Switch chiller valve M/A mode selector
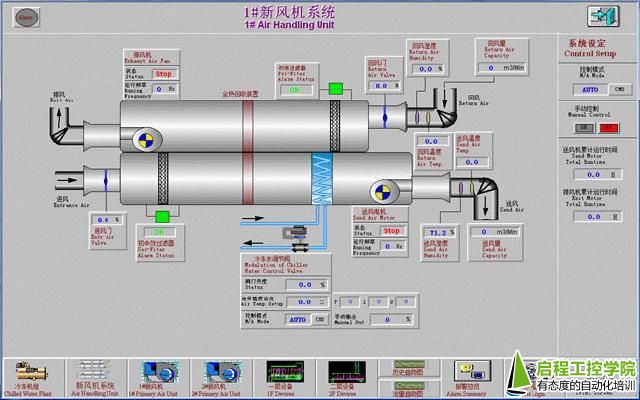Screen dimensions: 640x400 pyautogui.click(x=321, y=319)
